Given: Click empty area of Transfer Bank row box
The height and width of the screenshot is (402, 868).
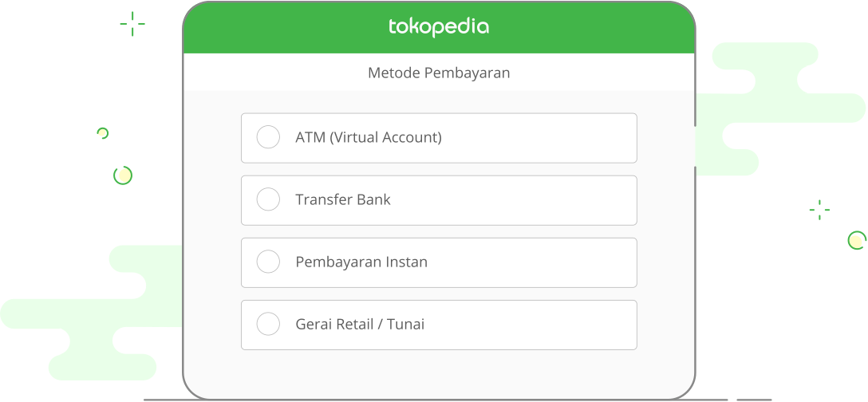Looking at the screenshot, I should click(x=515, y=200).
